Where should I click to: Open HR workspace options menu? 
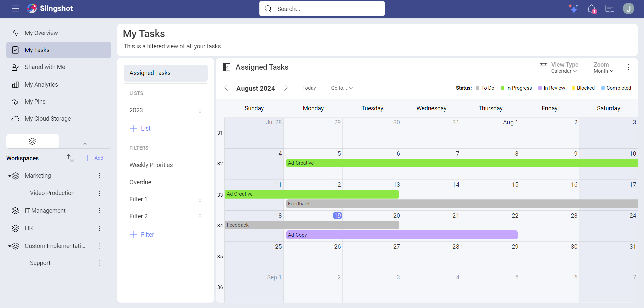[99, 228]
